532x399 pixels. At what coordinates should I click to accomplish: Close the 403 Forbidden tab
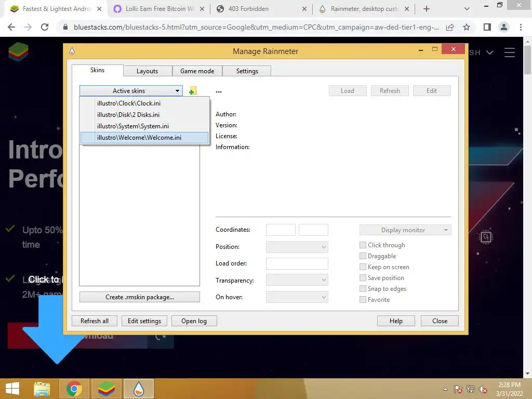coord(304,9)
